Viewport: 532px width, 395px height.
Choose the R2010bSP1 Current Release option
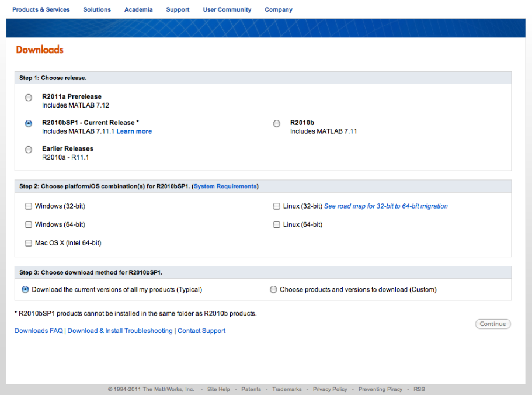[29, 123]
